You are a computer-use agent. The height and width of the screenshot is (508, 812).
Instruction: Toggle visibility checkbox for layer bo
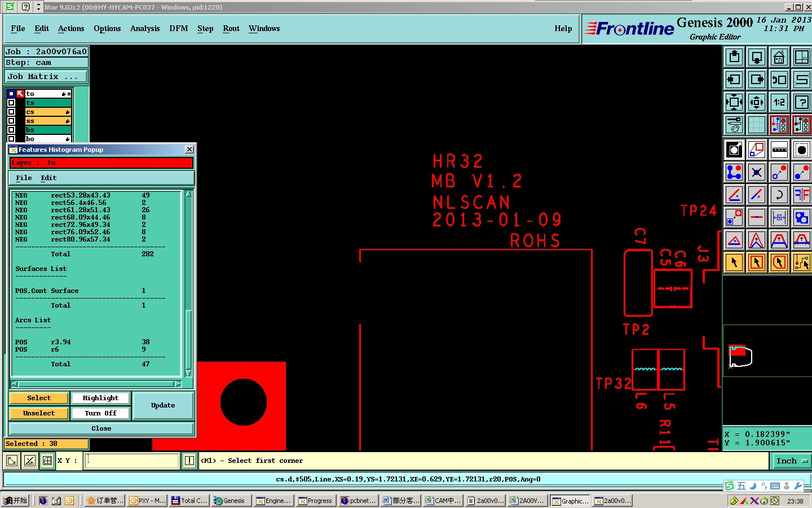coord(11,139)
